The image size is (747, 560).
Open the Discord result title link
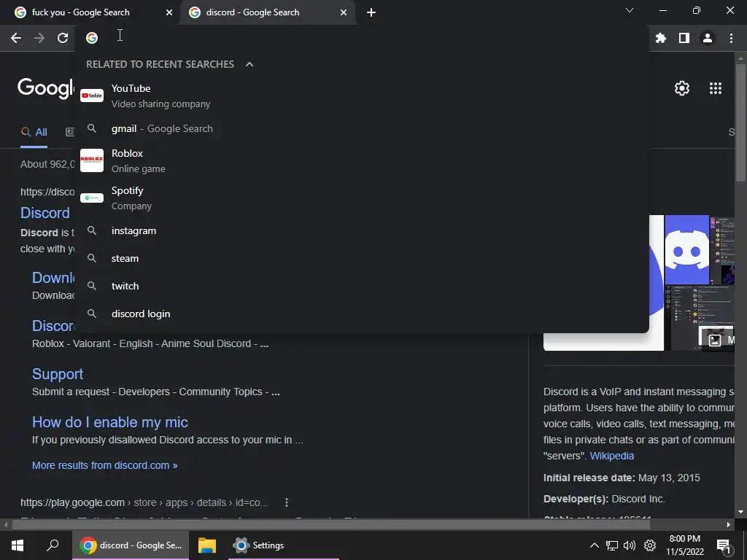tap(45, 213)
